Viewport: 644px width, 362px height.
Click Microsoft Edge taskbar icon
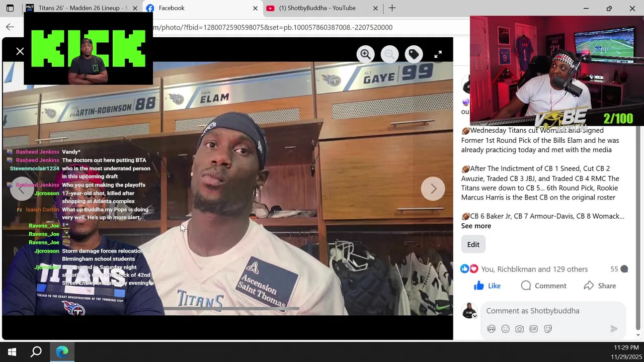62,352
